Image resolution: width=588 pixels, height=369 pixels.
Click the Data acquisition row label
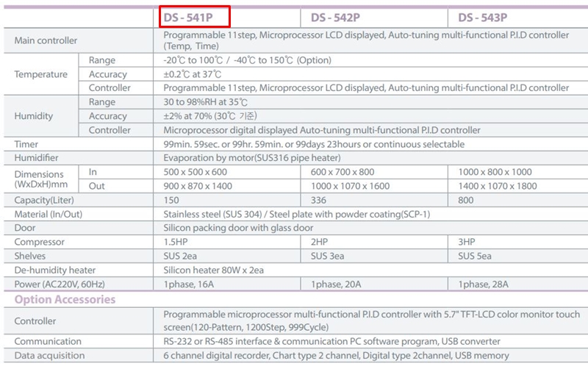coord(50,356)
